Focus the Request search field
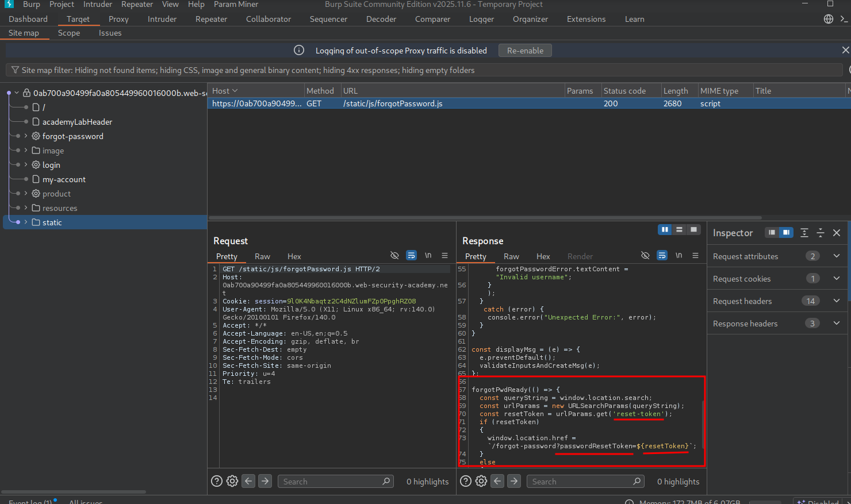This screenshot has width=851, height=504. [336, 481]
